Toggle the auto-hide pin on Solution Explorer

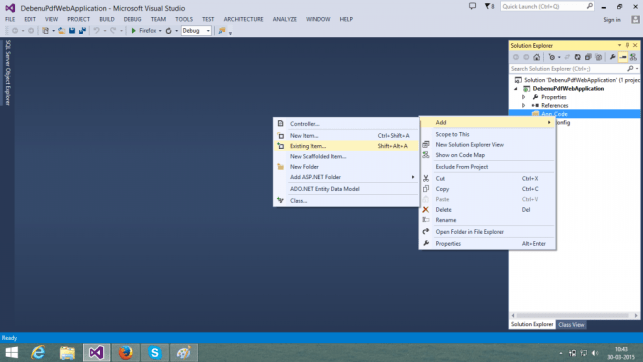tap(627, 45)
